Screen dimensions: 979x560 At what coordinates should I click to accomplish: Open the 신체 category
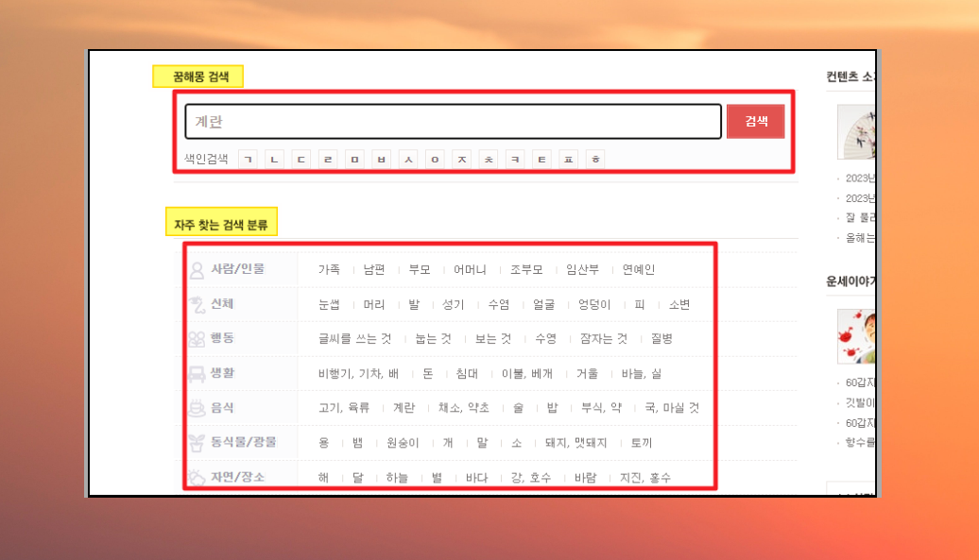tap(222, 304)
